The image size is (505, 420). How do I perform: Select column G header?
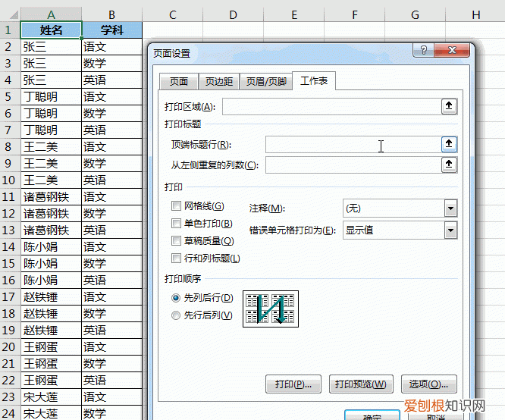(x=415, y=15)
